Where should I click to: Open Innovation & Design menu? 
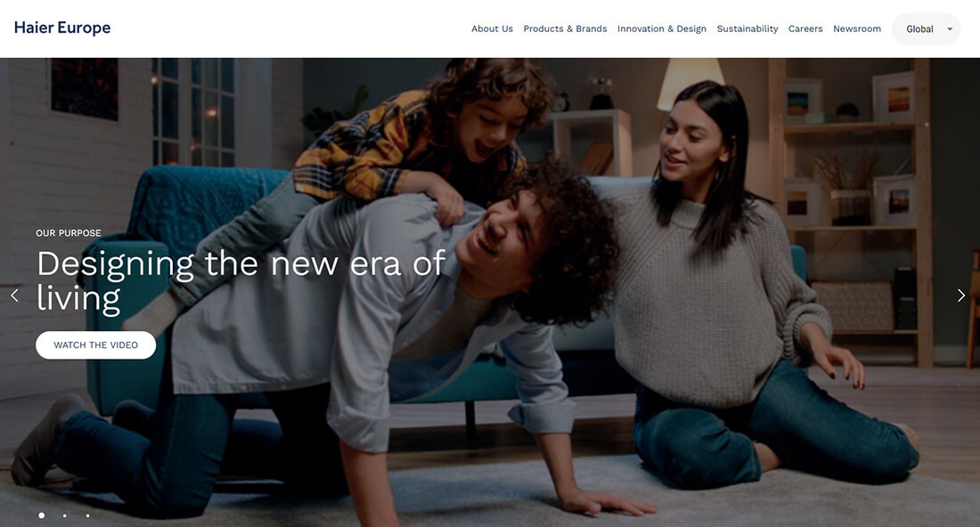(x=662, y=28)
